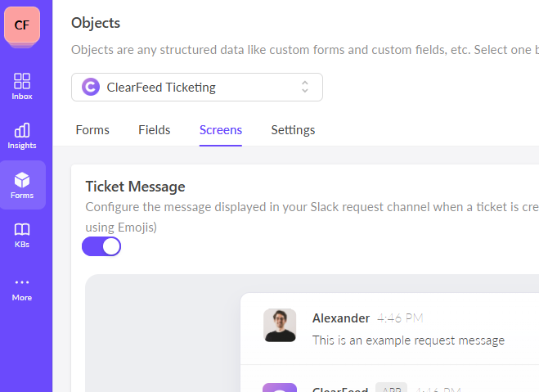Click Alexander's profile photo thumbnail
The image size is (539, 392).
(x=280, y=325)
